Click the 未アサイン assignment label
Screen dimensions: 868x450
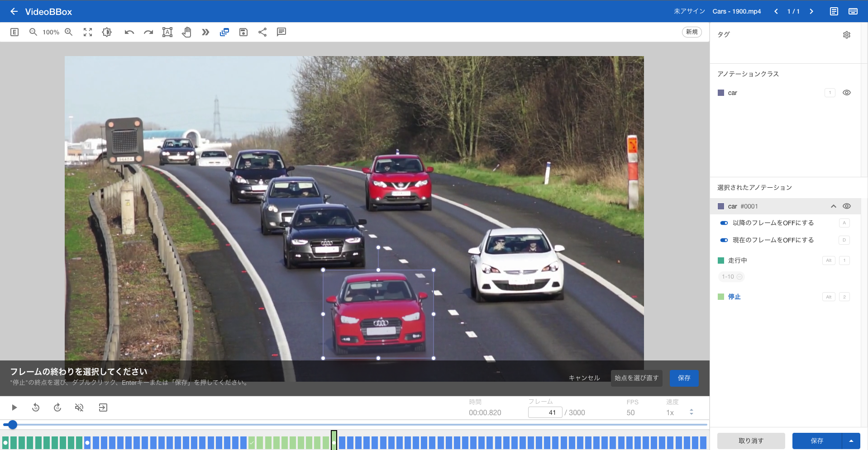689,11
